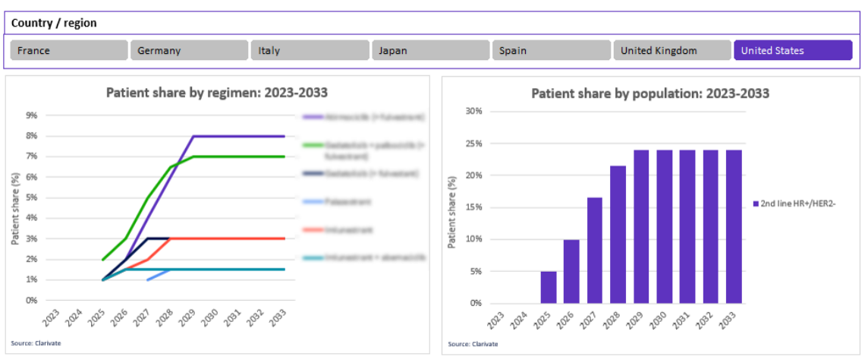Click the 2nd line HR+/HER2- legend square
The height and width of the screenshot is (360, 868).
(756, 204)
